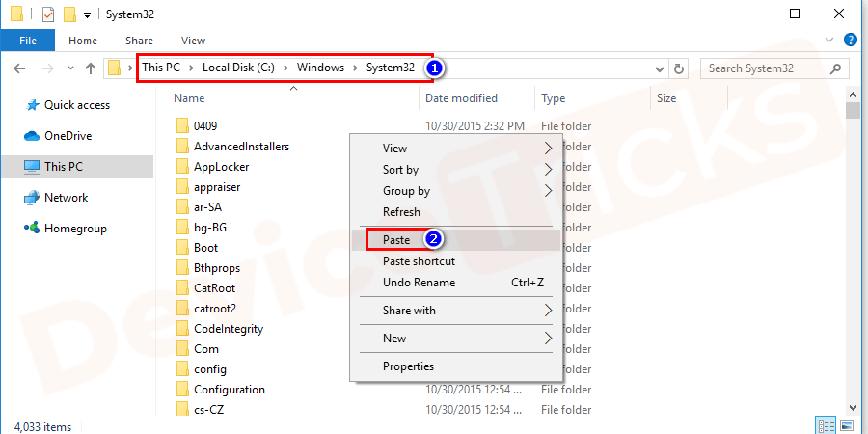Viewport: 868px width, 434px height.
Task: Open Network in the navigation pane
Action: (x=66, y=198)
